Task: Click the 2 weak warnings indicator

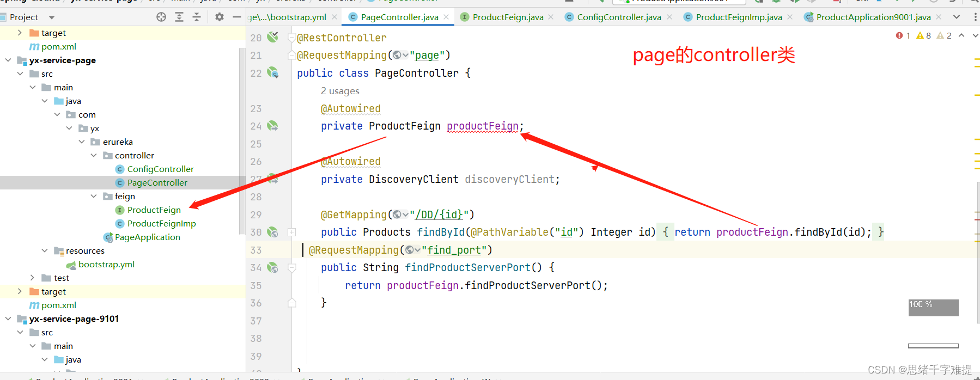Action: 944,35
